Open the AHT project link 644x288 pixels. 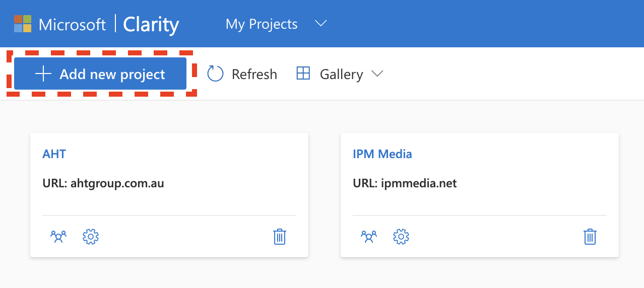(54, 154)
